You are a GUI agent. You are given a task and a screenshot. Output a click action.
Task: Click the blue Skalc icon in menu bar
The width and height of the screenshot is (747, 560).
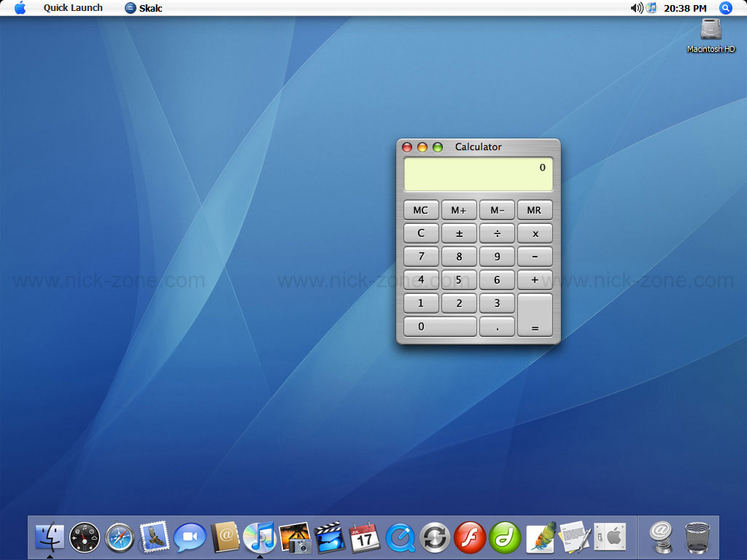[130, 8]
